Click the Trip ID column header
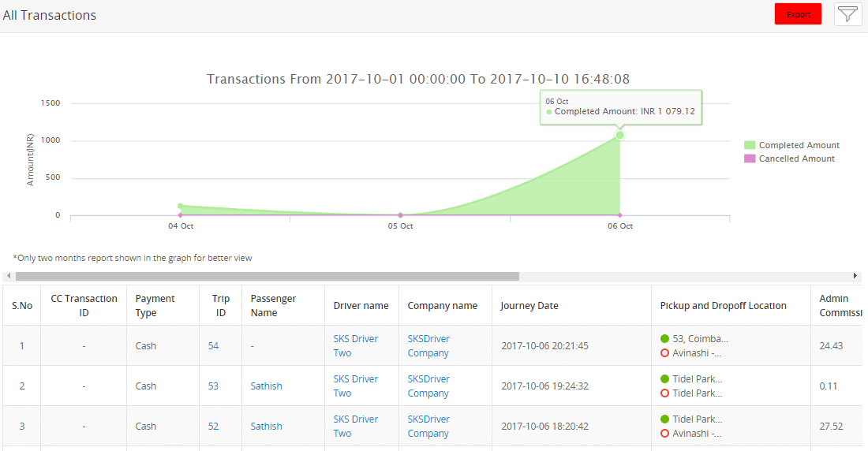The height and width of the screenshot is (451, 868). (x=220, y=305)
